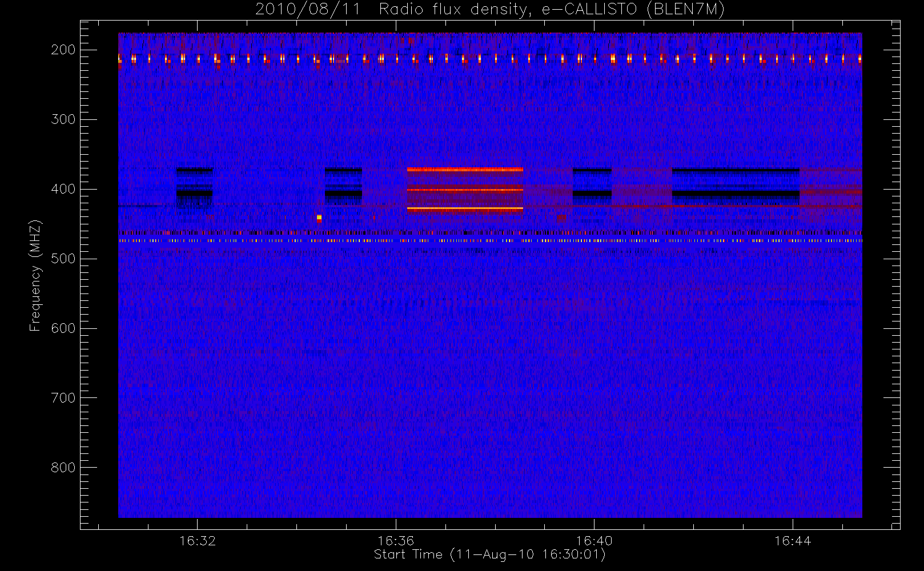Select the 600 frequency tick label
This screenshot has height=571, width=924.
click(63, 328)
